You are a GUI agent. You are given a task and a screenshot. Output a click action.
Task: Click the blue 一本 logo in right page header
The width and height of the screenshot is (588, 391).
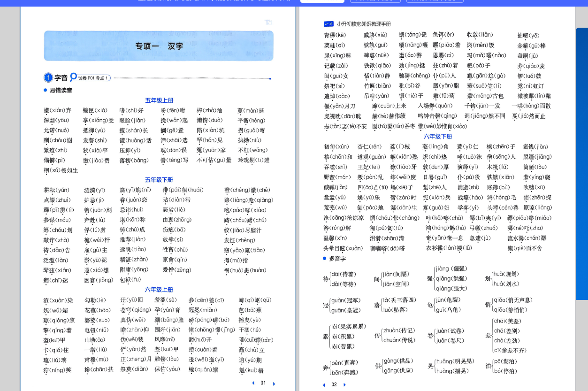click(x=328, y=24)
